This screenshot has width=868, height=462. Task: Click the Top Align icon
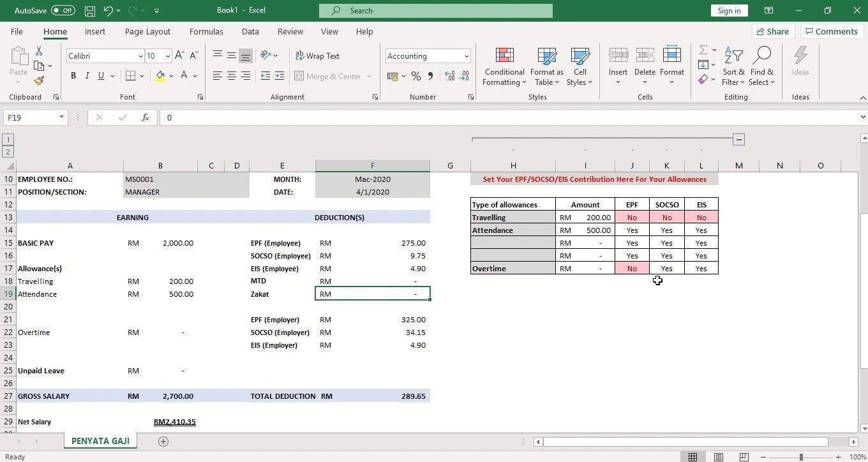tap(218, 56)
